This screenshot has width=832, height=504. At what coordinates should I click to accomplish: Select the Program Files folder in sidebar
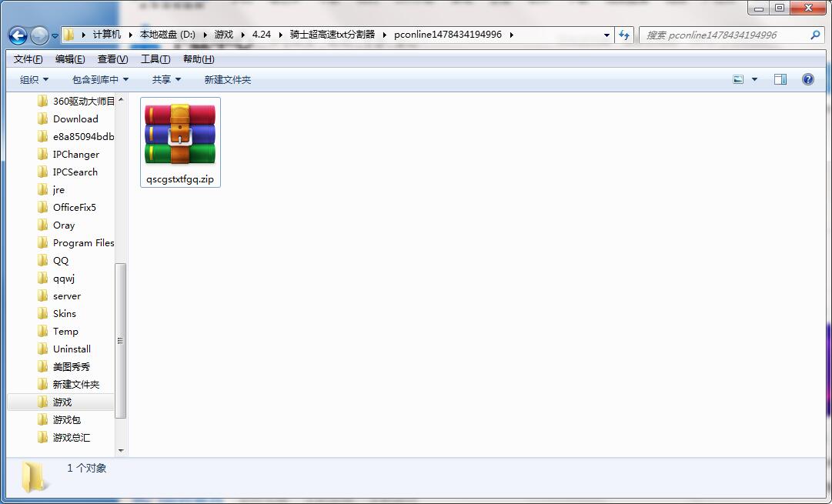coord(83,242)
